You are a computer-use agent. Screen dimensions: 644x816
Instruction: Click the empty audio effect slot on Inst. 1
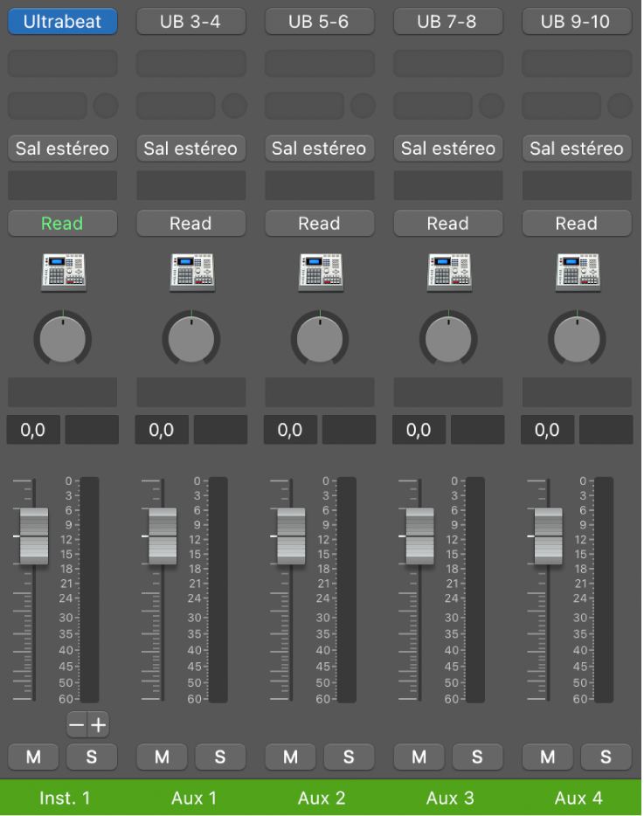click(x=62, y=64)
